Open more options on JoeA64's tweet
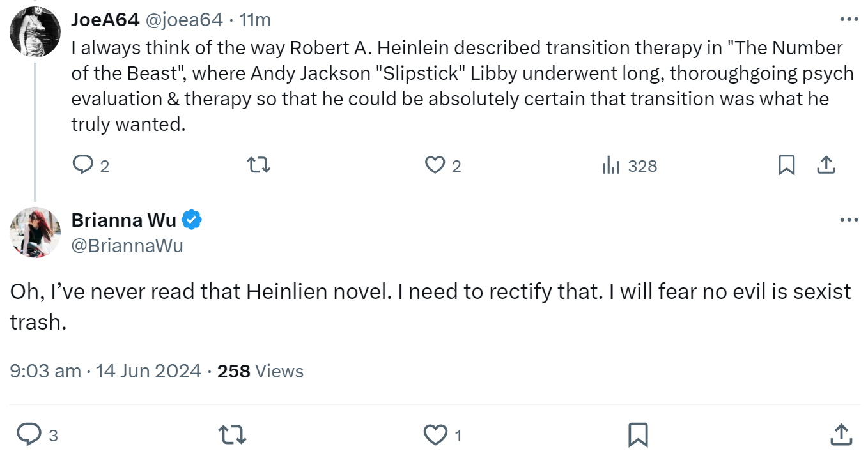868x456 pixels. (x=849, y=20)
